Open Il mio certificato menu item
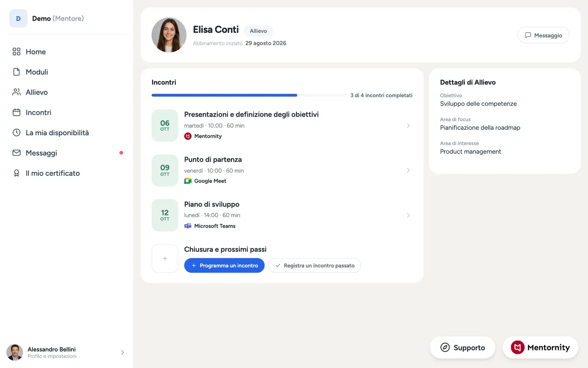The width and height of the screenshot is (588, 368). (66, 173)
